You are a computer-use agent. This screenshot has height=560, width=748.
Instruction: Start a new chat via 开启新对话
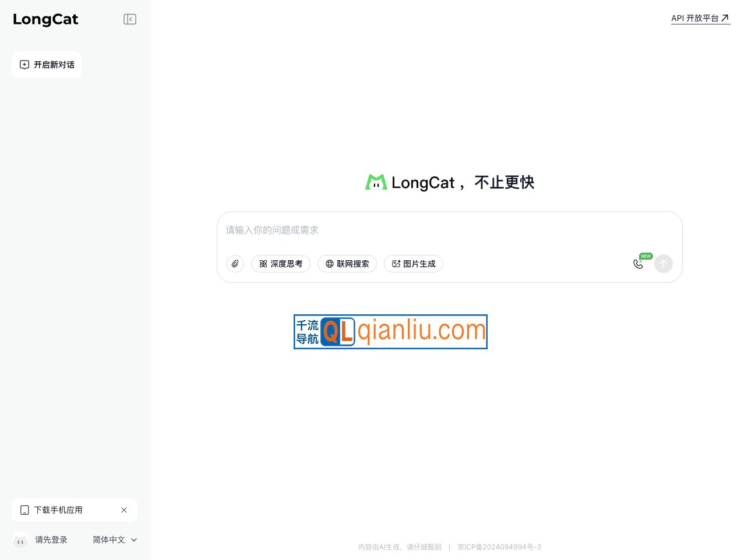tap(47, 65)
